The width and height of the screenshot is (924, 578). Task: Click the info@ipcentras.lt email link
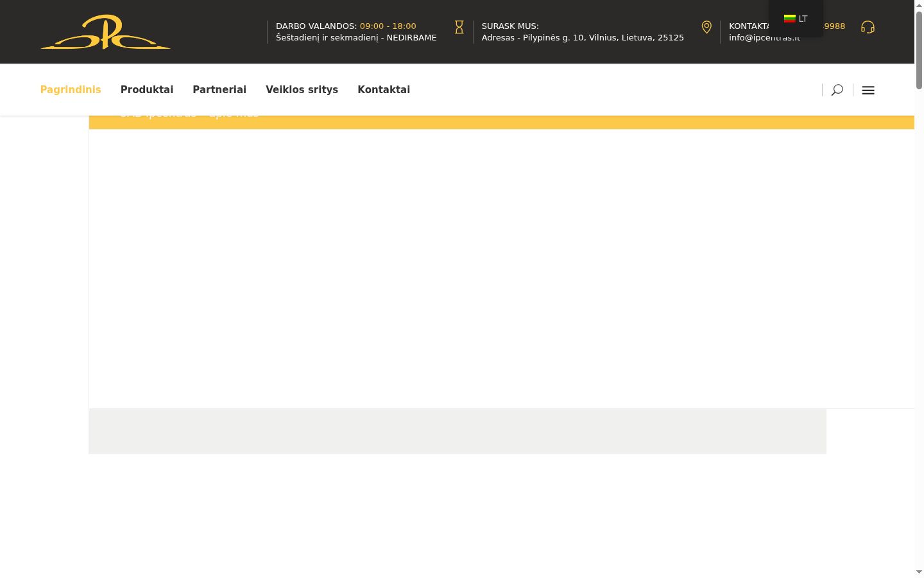pos(764,37)
